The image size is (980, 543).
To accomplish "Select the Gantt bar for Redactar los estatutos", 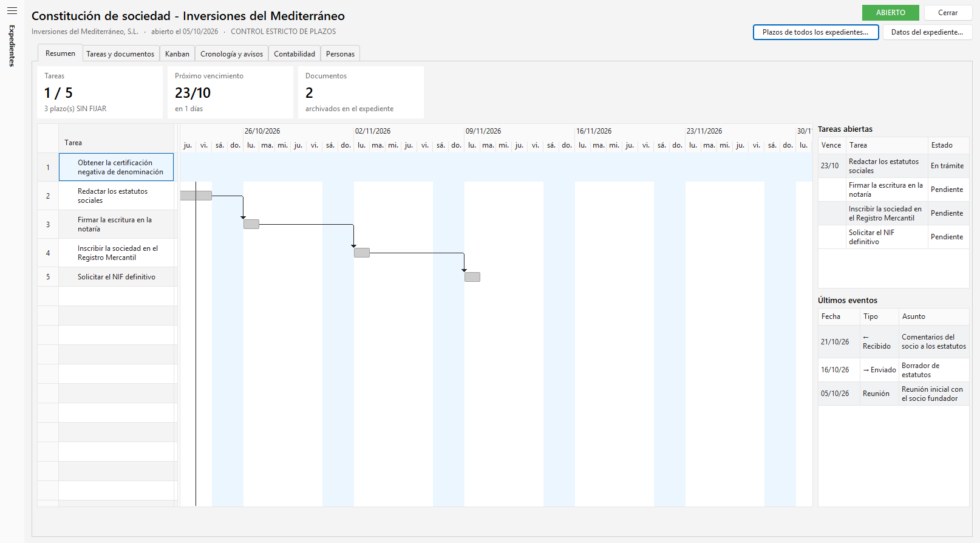I will pos(196,196).
